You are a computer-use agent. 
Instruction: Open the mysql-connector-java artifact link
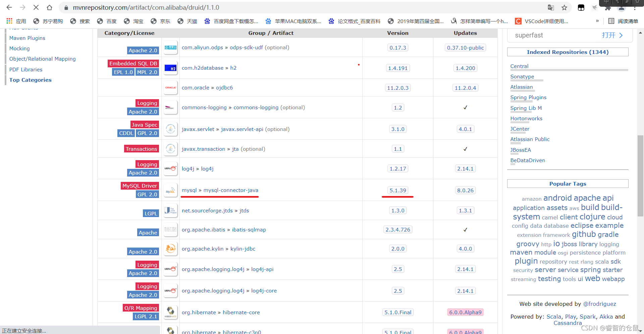click(231, 190)
